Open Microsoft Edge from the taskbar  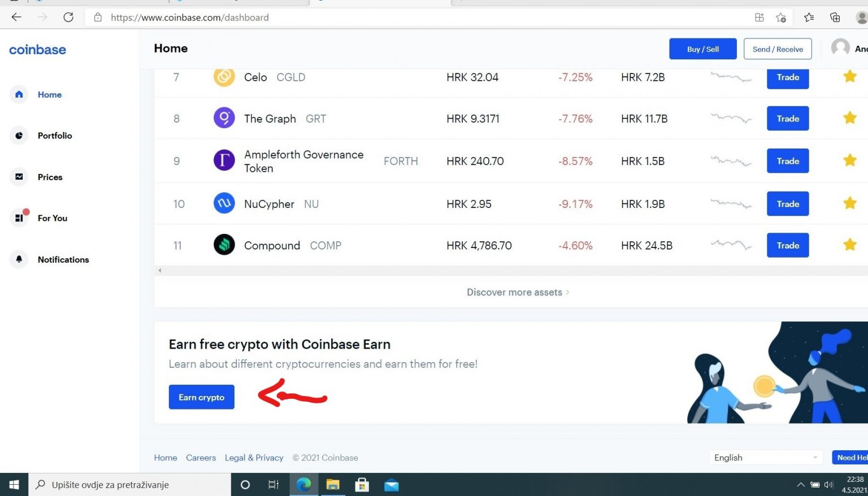click(304, 485)
